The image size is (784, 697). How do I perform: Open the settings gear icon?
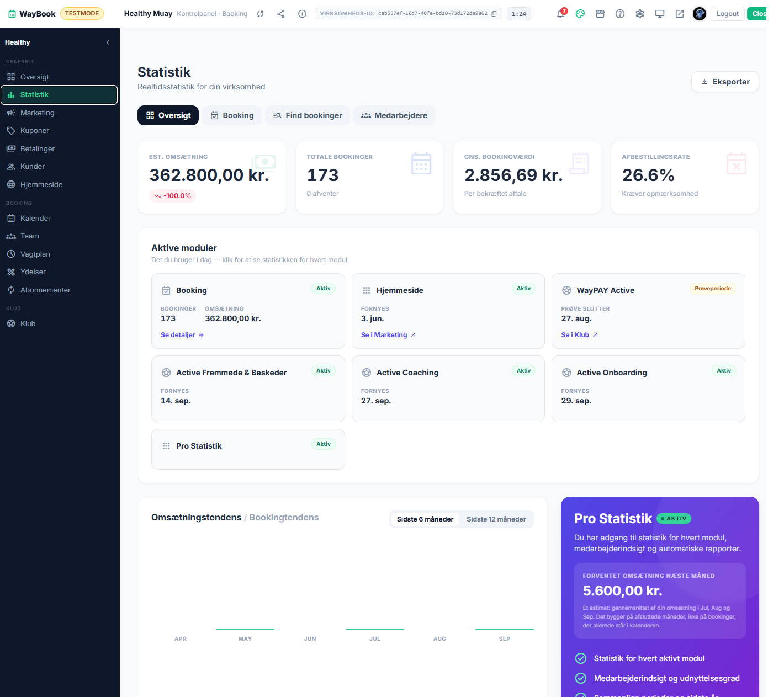click(x=640, y=14)
